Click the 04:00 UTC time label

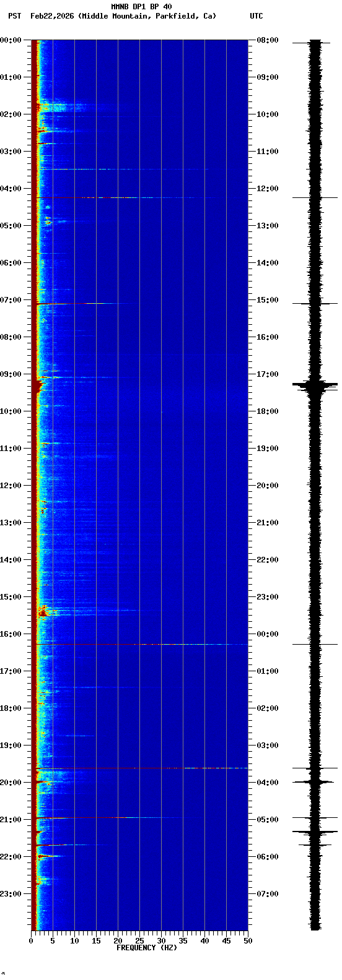click(268, 783)
